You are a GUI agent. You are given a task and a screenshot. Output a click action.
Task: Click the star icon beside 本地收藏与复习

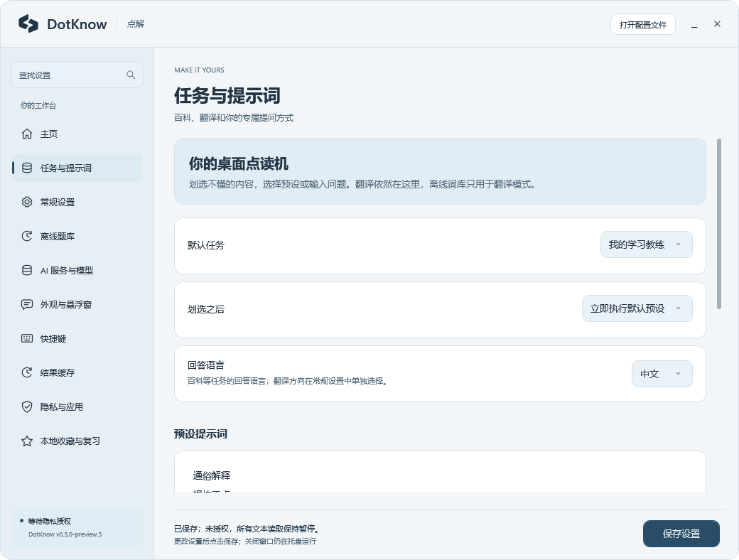point(27,441)
